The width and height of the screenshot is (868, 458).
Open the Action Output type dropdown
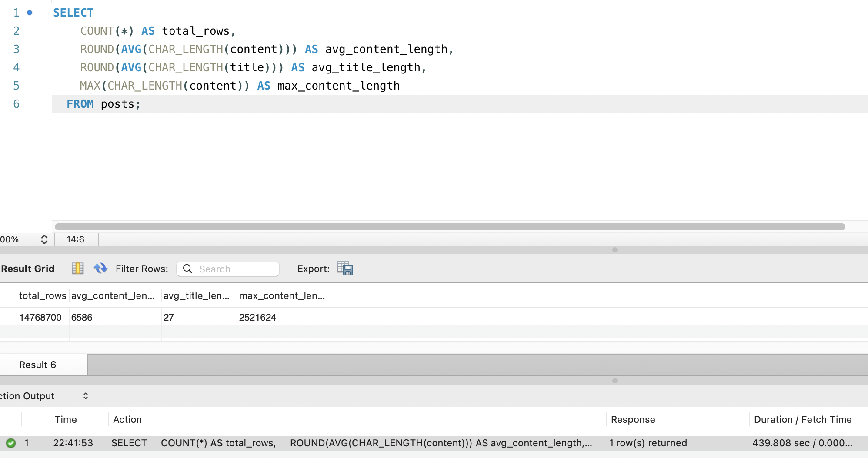[x=85, y=396]
